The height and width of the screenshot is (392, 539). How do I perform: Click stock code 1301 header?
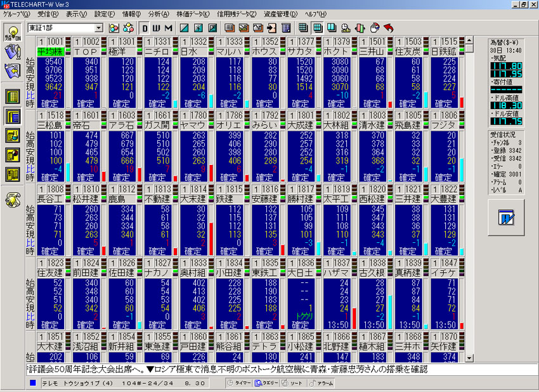(x=126, y=42)
